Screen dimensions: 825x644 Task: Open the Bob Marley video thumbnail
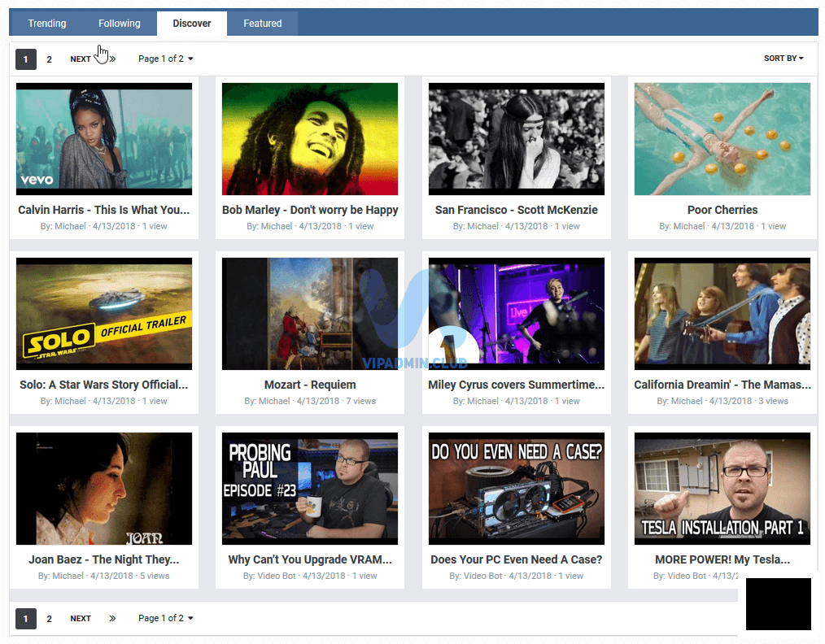(x=310, y=139)
